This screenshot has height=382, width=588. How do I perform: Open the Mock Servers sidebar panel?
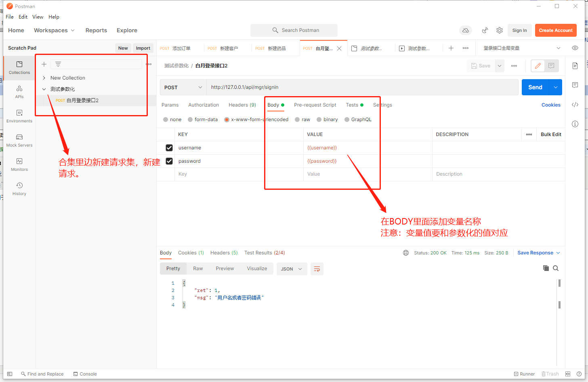pyautogui.click(x=19, y=140)
